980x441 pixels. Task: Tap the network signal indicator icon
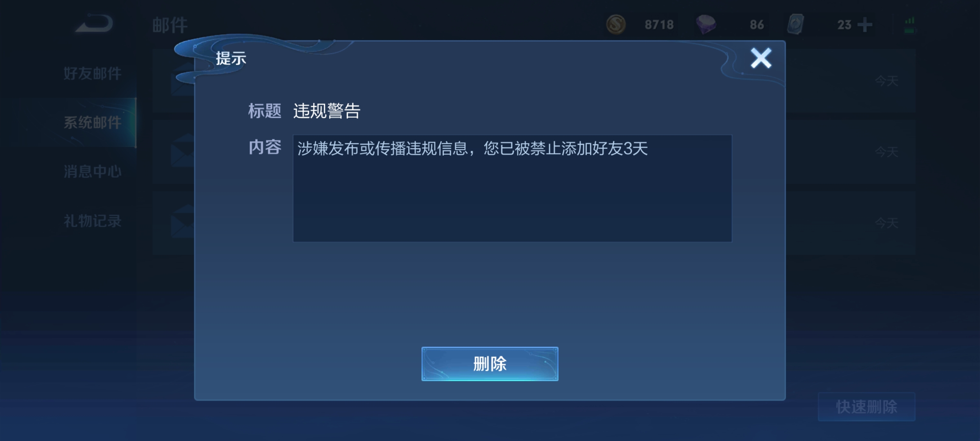[x=910, y=25]
